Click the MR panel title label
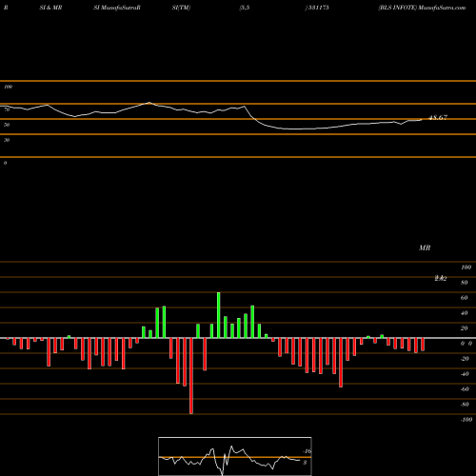This screenshot has width=476, height=476. point(425,248)
